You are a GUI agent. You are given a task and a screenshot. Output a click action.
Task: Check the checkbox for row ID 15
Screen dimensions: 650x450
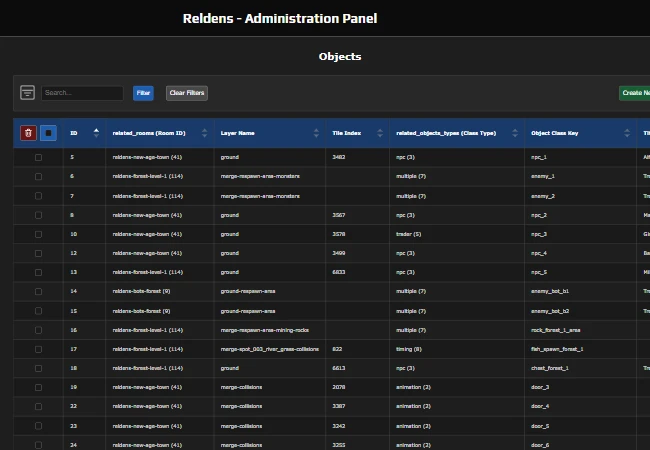tap(39, 311)
